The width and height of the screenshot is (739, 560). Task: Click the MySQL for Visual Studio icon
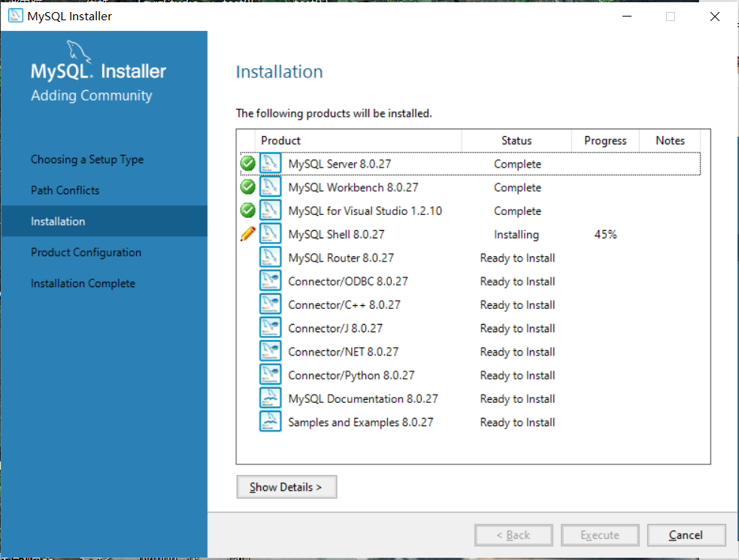(271, 210)
